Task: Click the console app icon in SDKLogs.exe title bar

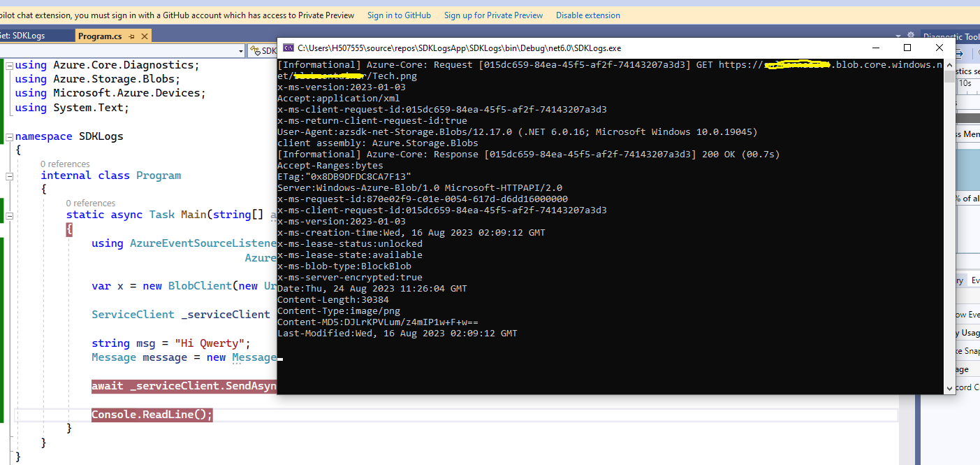Action: click(287, 48)
